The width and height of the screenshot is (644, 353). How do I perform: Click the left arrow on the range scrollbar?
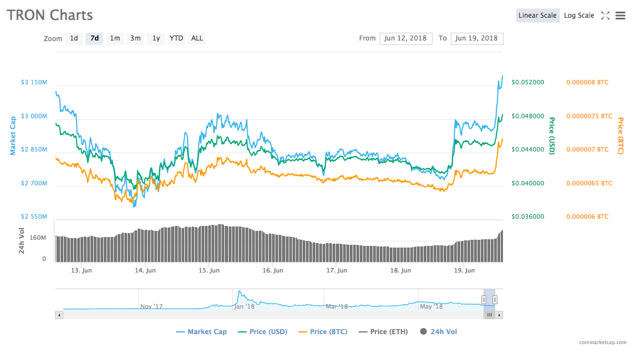pyautogui.click(x=58, y=315)
